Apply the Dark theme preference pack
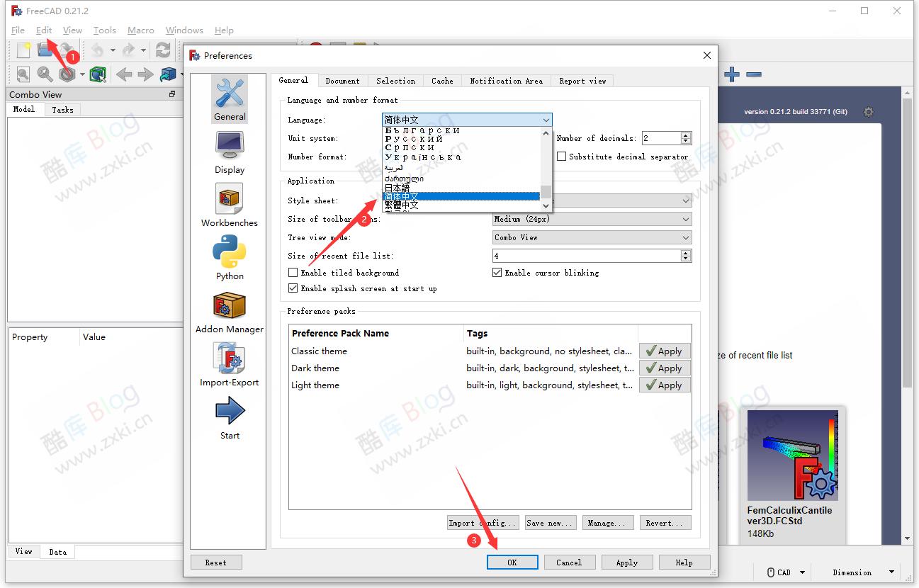This screenshot has height=588, width=919. (x=664, y=368)
